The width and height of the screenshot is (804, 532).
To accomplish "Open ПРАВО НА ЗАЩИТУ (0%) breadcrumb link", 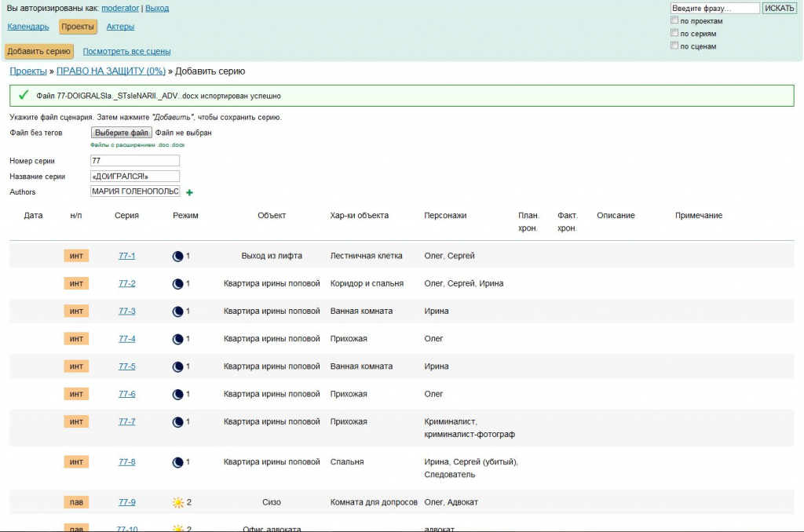I will (x=111, y=71).
